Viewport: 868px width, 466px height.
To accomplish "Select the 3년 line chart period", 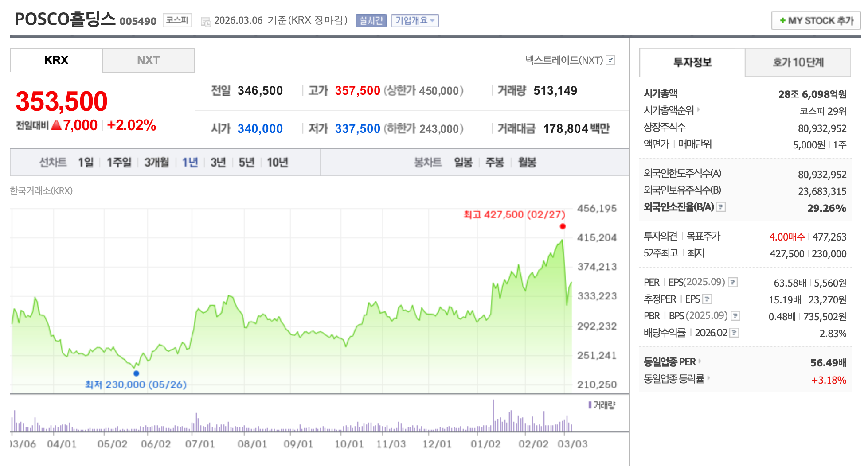I will tap(218, 163).
